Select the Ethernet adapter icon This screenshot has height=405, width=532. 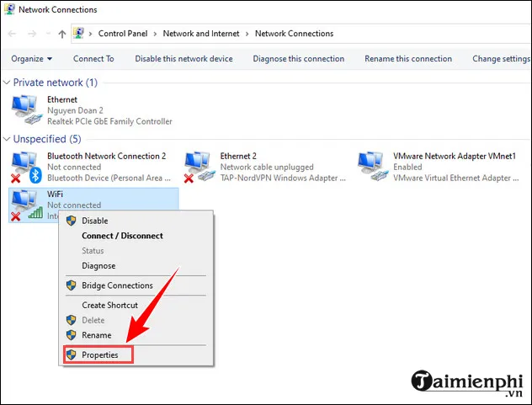click(25, 109)
